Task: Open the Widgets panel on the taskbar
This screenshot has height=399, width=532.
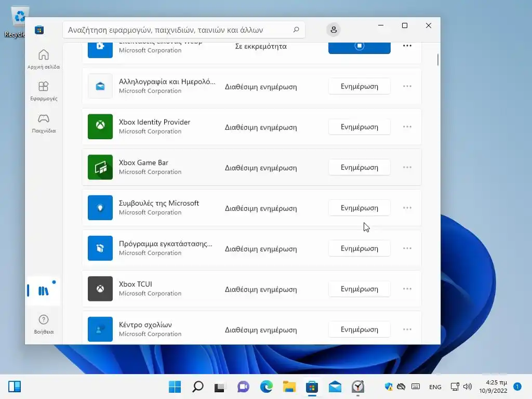Action: pyautogui.click(x=15, y=387)
